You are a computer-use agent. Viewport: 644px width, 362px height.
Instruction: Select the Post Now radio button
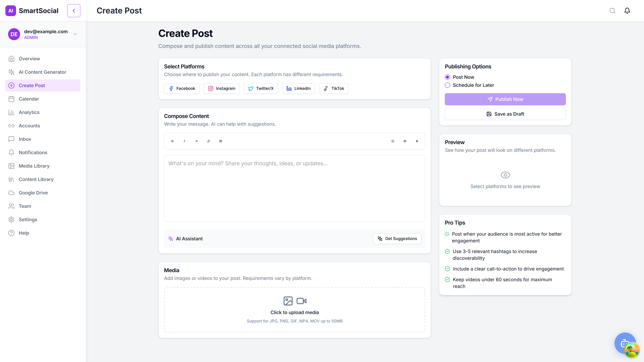[x=447, y=77]
